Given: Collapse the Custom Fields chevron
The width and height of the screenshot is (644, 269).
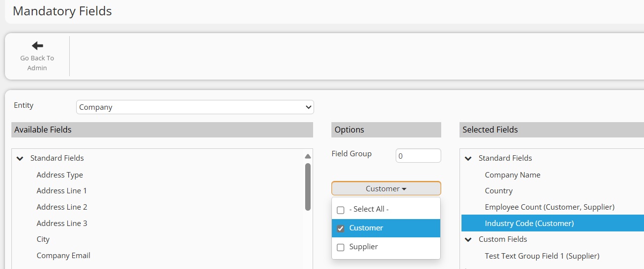Looking at the screenshot, I should click(468, 240).
